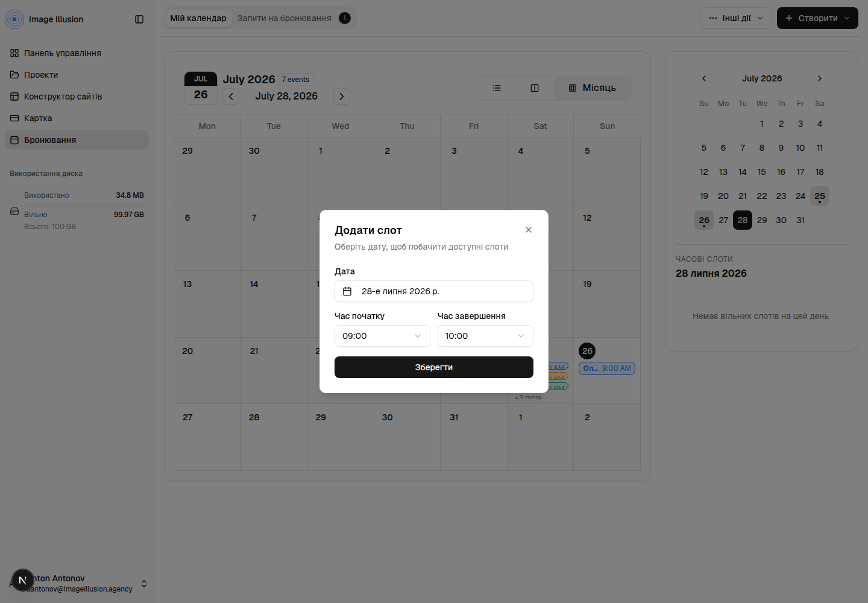Select day 13 cell in month grid
868x603 pixels.
coord(207,304)
